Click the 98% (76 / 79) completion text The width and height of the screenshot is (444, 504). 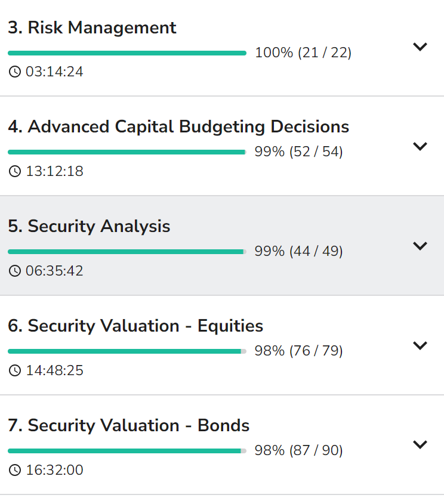coord(298,351)
